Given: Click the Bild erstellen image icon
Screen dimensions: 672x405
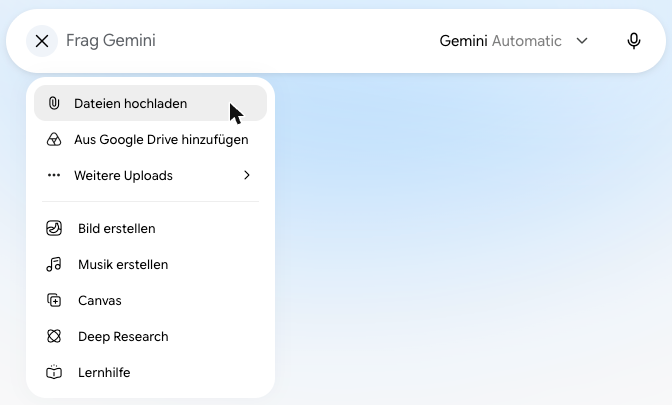Looking at the screenshot, I should click(54, 228).
